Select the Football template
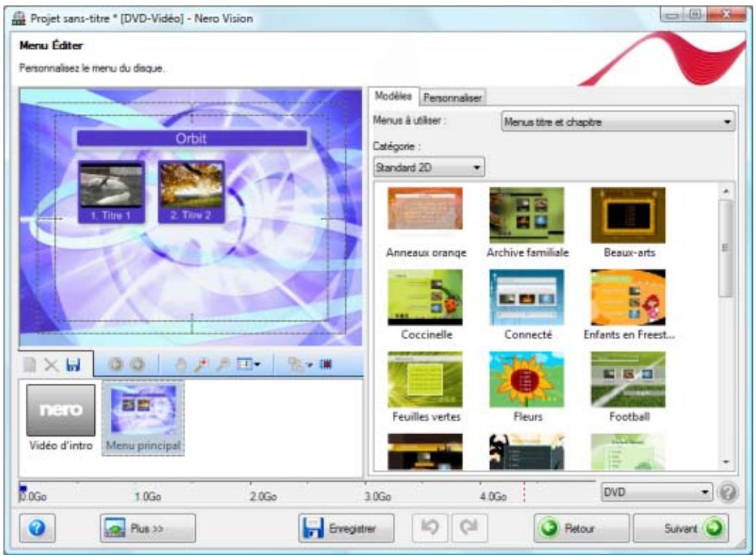 [x=629, y=387]
